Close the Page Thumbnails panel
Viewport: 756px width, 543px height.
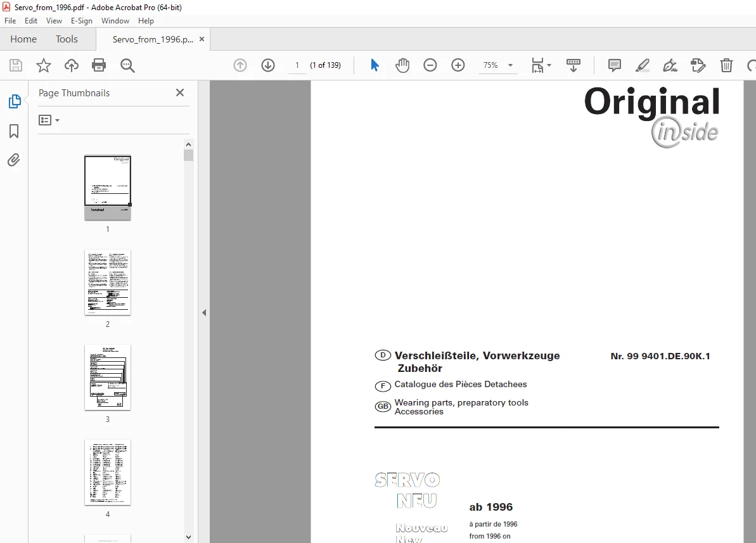click(180, 93)
